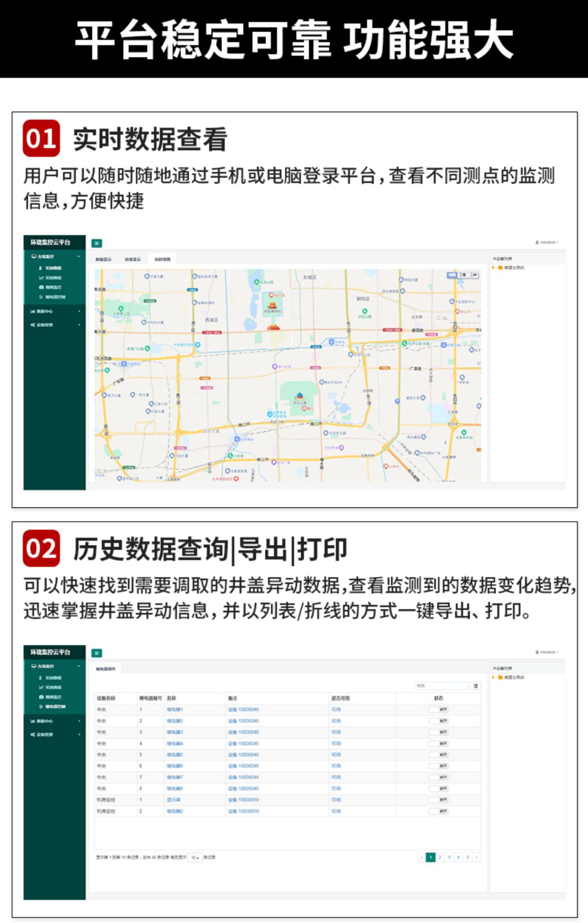Toggle status switch for 继电器8 row
This screenshot has height=923, width=588.
click(x=439, y=789)
